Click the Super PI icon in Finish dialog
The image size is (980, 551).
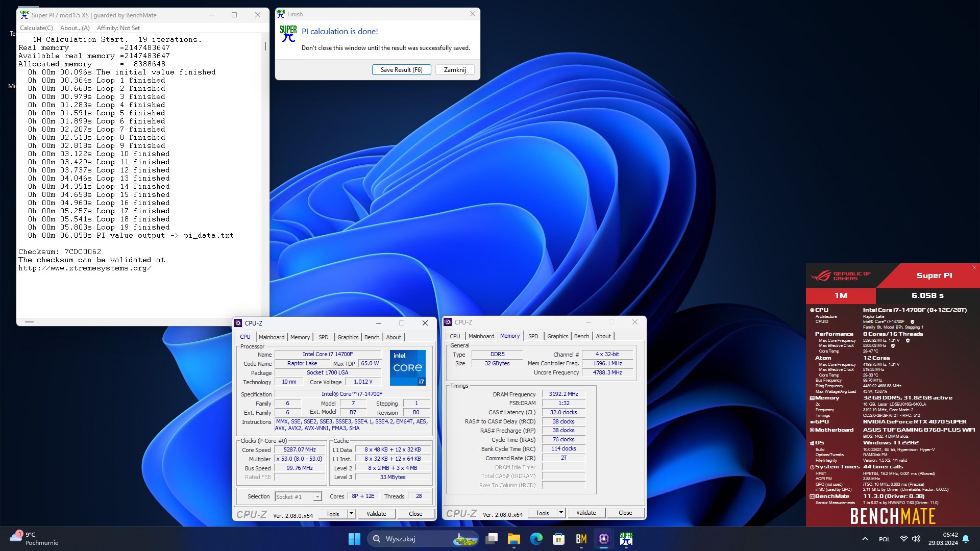pos(288,34)
